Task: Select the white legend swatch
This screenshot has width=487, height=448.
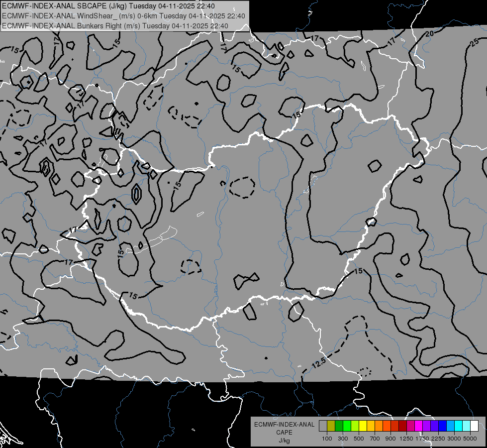Action: click(x=475, y=426)
